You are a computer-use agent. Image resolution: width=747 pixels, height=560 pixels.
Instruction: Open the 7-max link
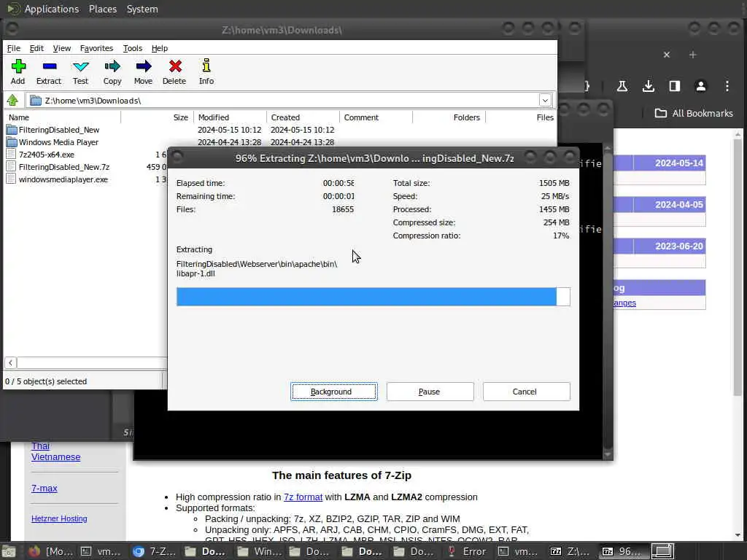coord(44,488)
